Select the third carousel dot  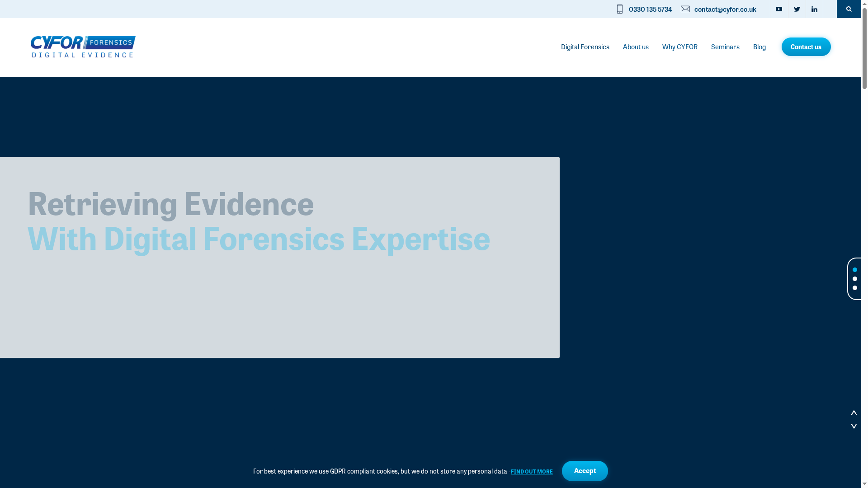pyautogui.click(x=855, y=288)
